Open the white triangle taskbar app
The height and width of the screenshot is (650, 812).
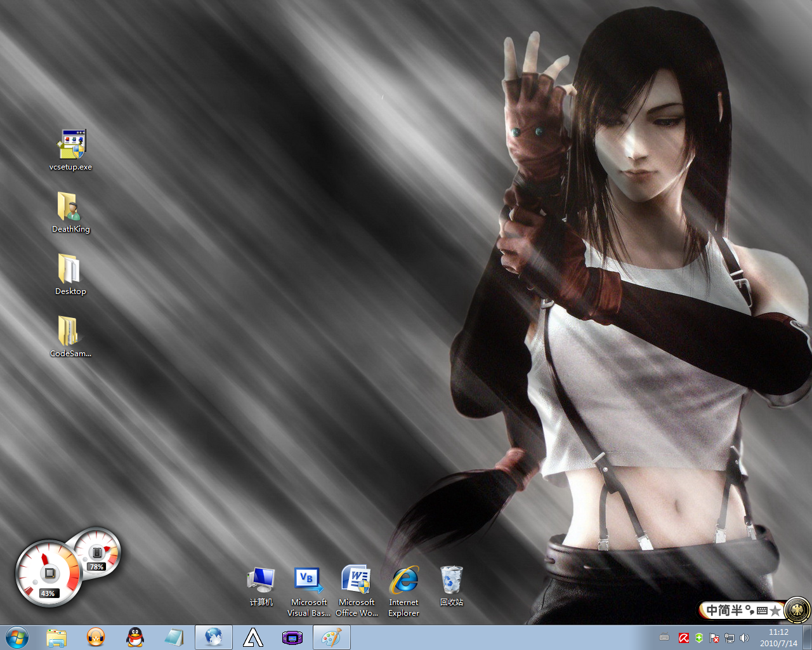click(253, 637)
